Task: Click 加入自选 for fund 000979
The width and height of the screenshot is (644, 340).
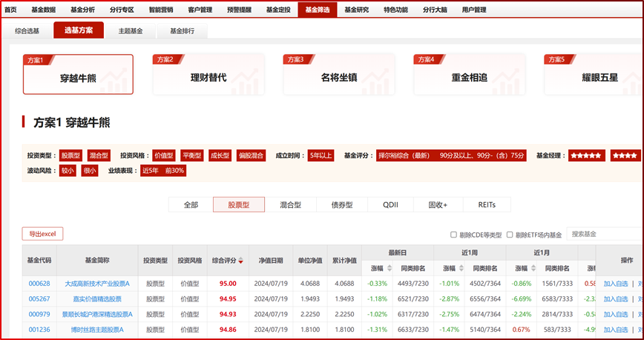Action: (616, 314)
